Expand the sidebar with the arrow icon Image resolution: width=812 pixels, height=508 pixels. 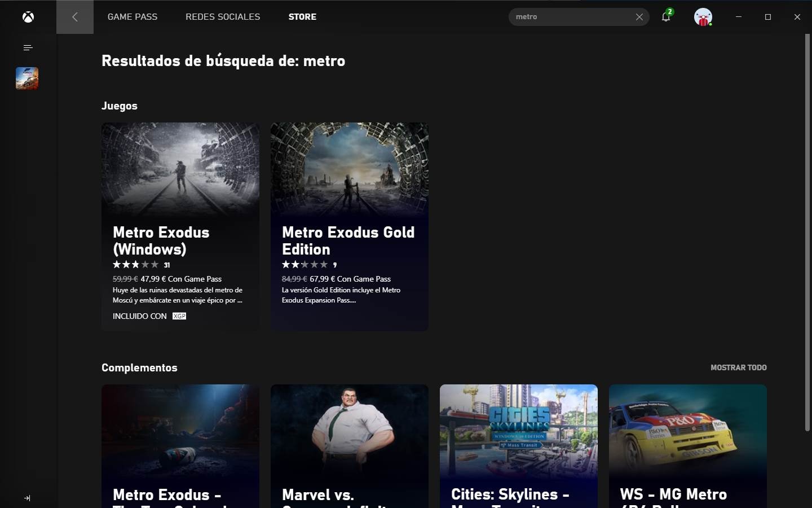[x=27, y=498]
